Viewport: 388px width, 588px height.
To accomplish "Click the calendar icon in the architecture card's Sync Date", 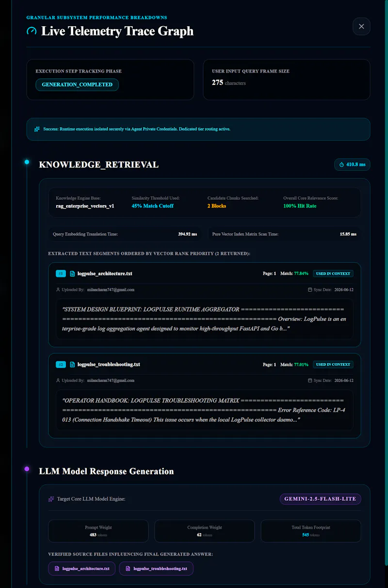I will tap(310, 290).
